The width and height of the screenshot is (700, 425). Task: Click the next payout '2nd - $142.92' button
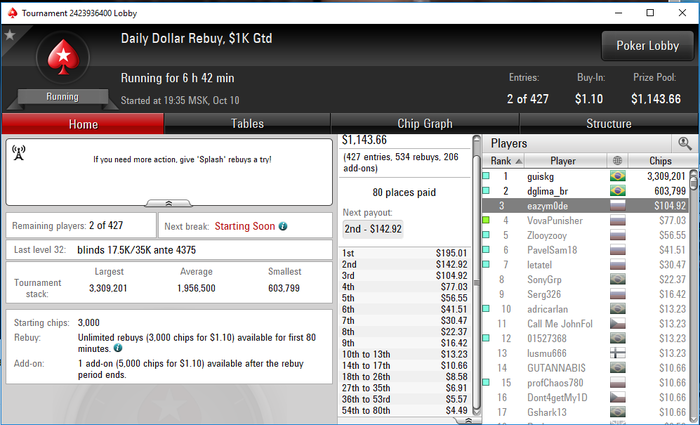click(373, 229)
